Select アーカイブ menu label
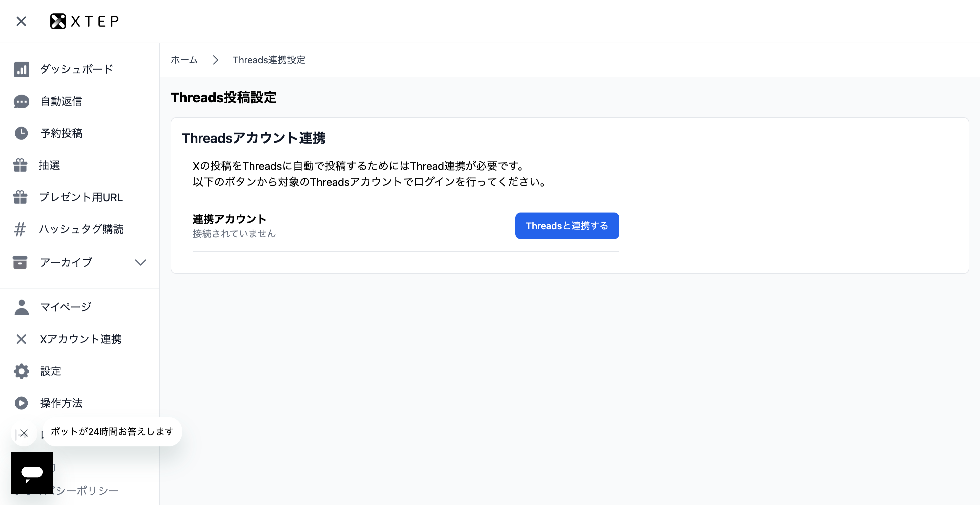 pyautogui.click(x=66, y=262)
